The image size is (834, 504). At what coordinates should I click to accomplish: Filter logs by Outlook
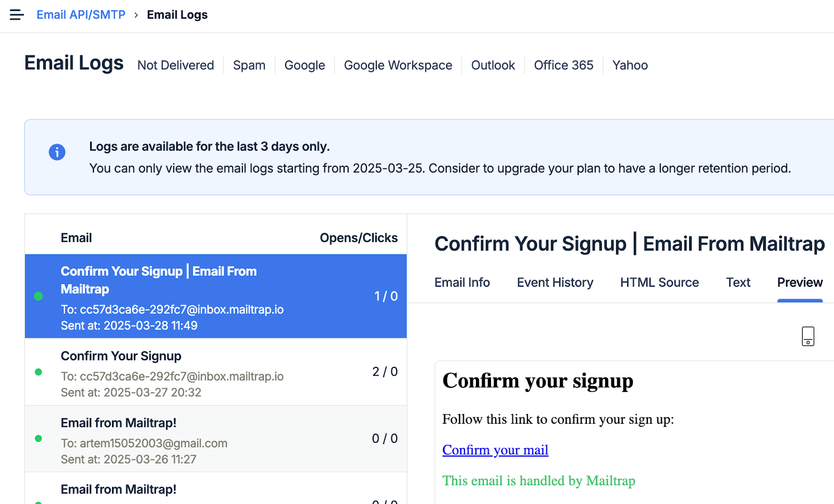pyautogui.click(x=493, y=65)
